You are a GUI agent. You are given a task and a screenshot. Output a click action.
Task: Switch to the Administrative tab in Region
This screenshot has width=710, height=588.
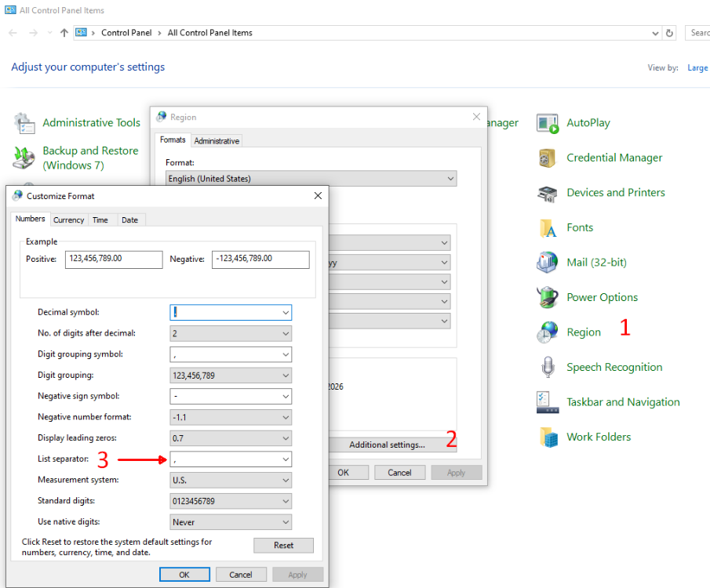217,141
